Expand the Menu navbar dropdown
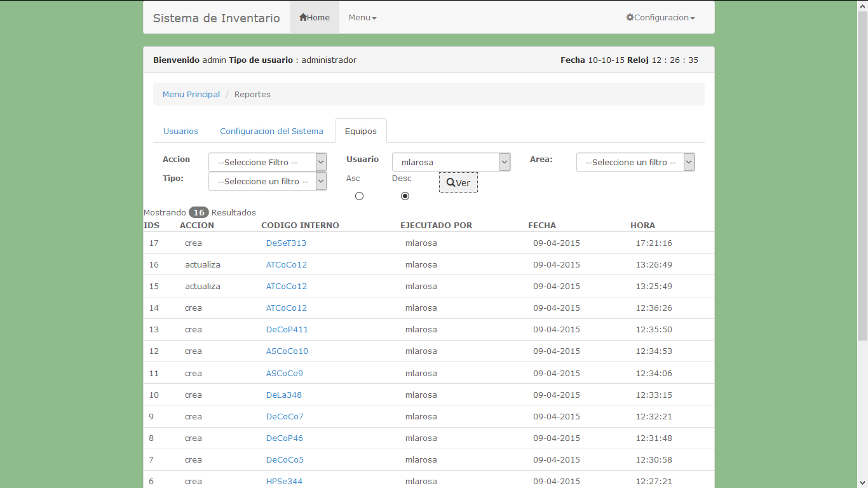The height and width of the screenshot is (488, 868). [362, 17]
